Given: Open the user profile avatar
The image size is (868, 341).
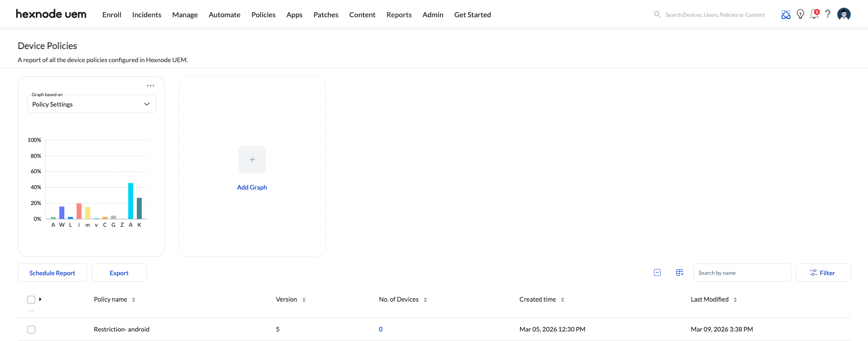Looking at the screenshot, I should (844, 15).
